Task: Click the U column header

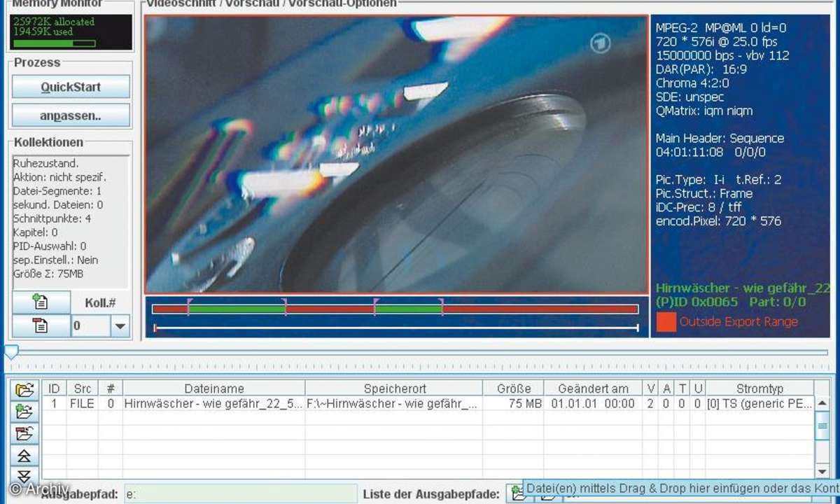Action: click(698, 388)
